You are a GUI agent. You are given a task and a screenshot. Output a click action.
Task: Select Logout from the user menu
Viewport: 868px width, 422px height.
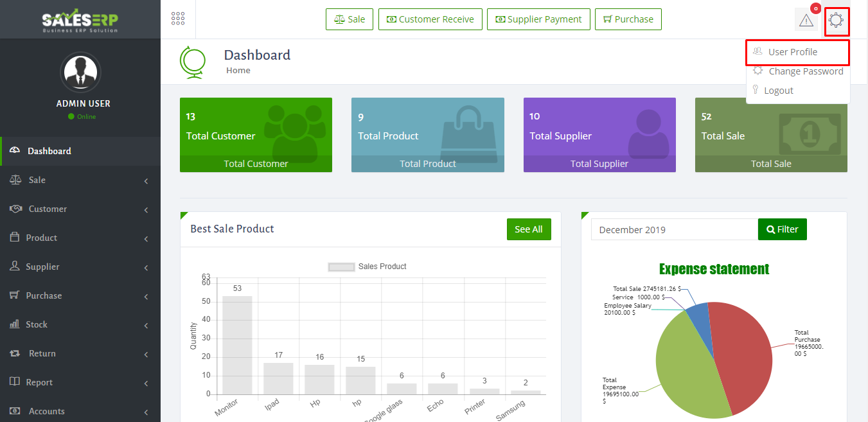[778, 91]
